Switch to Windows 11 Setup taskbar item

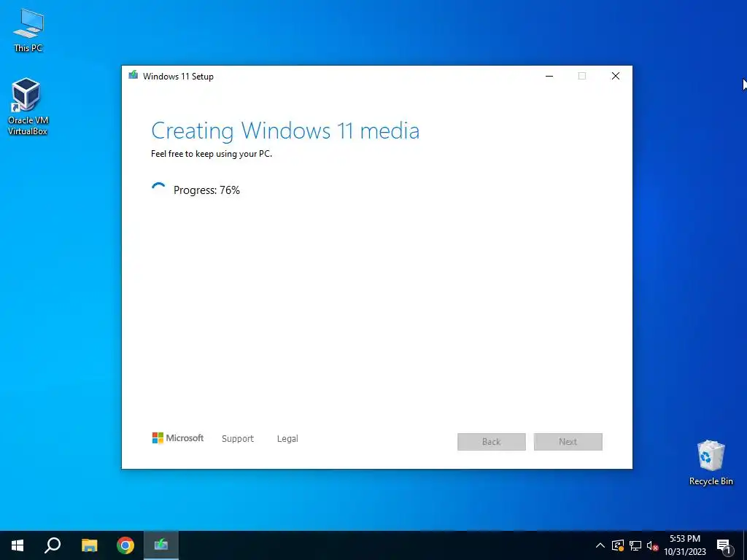coord(161,545)
